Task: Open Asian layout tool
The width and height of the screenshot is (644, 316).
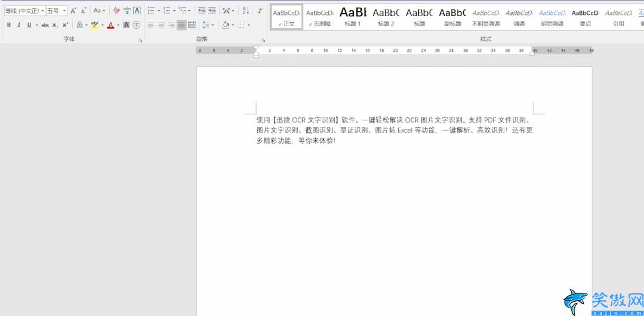Action: pyautogui.click(x=226, y=11)
